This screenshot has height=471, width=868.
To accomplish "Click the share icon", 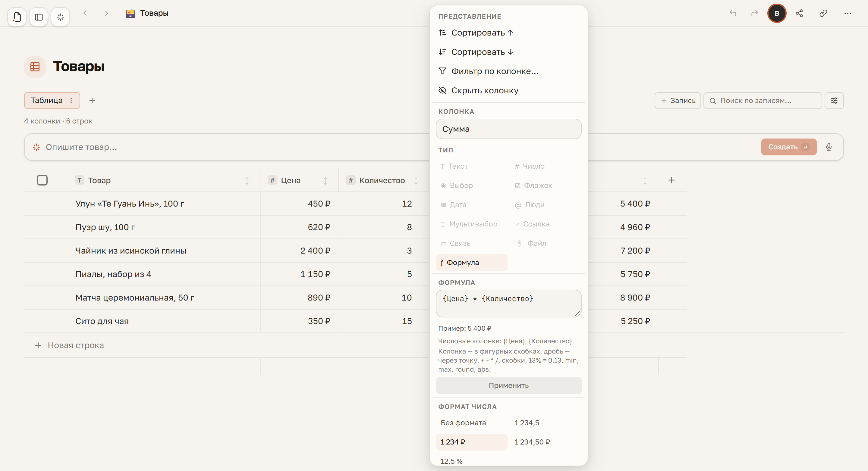I will tap(799, 13).
